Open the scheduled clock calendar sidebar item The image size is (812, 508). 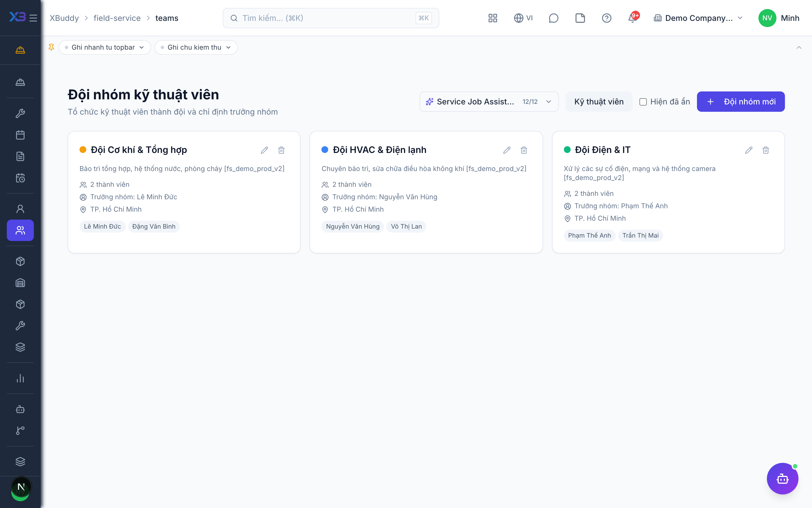[20, 178]
